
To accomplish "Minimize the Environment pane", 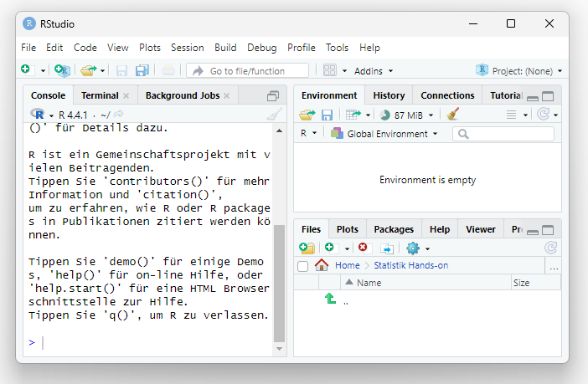I will coord(533,97).
